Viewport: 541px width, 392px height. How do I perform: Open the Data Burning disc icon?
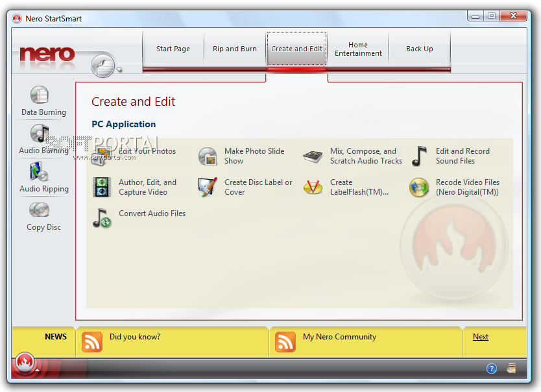click(x=40, y=95)
